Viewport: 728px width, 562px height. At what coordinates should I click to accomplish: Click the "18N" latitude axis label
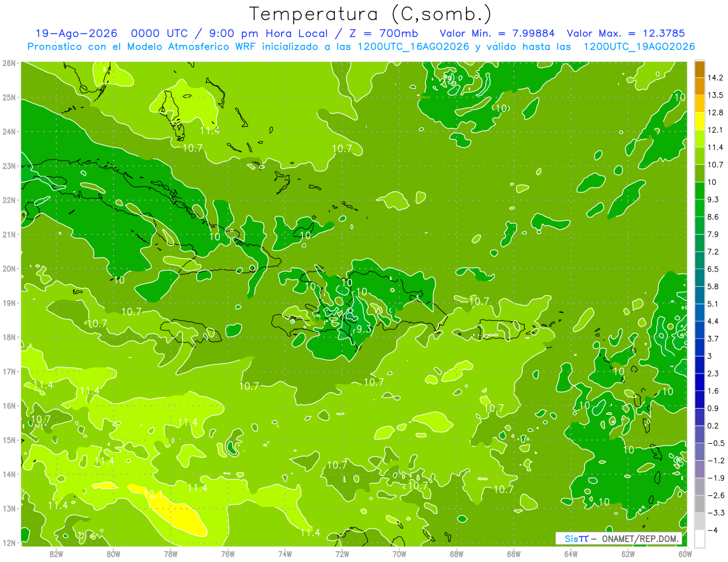9,337
